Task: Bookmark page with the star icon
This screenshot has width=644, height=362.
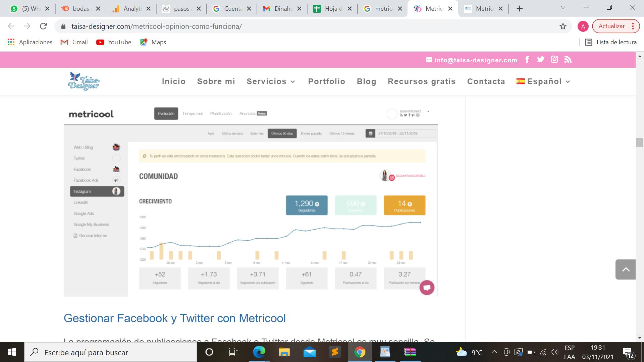Action: click(563, 26)
